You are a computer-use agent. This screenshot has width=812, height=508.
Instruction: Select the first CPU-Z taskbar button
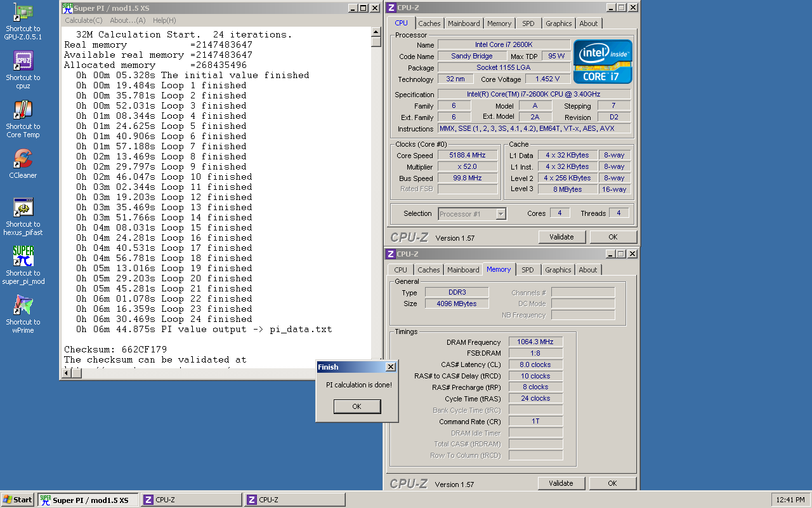[191, 500]
